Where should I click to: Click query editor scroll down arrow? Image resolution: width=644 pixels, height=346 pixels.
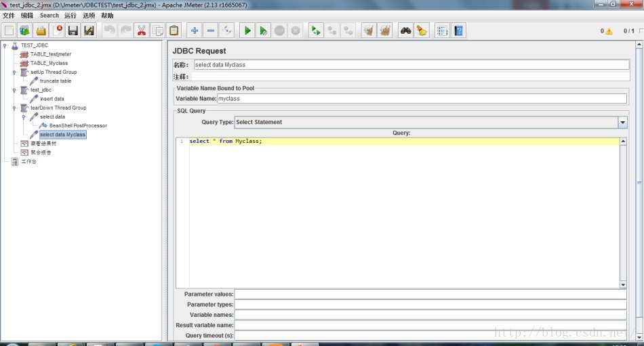623,284
